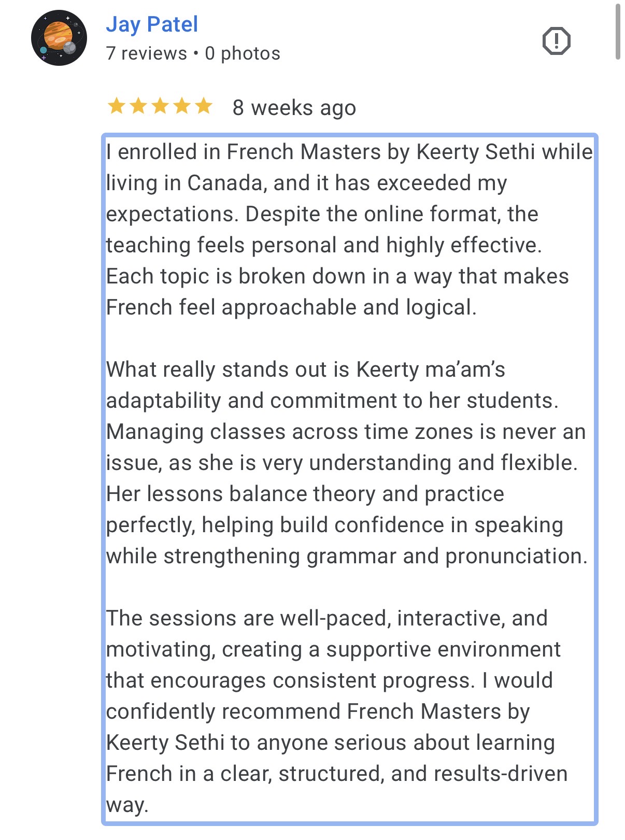Click the third rating star
Viewport: 625px width, 840px height.
point(160,106)
